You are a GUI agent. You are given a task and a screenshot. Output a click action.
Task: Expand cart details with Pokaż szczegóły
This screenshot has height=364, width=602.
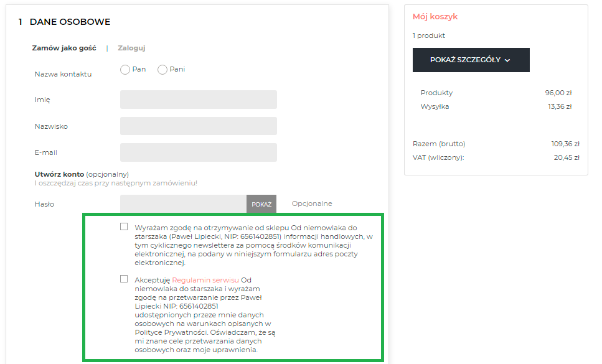click(471, 60)
